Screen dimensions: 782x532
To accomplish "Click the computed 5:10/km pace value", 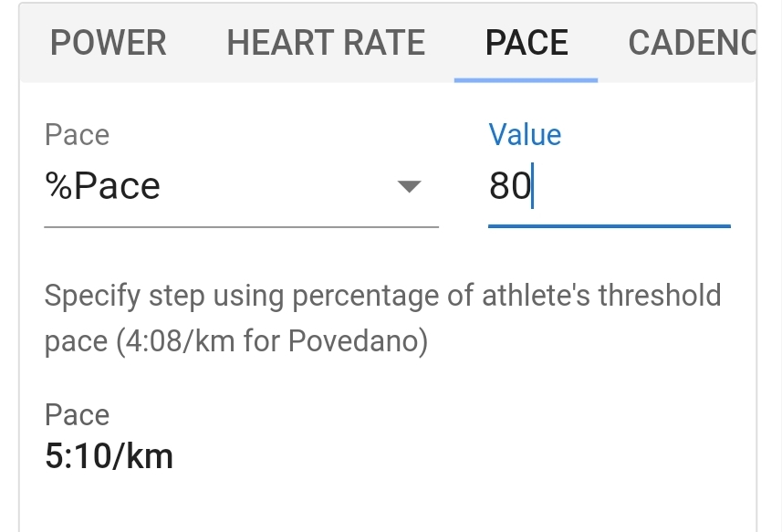I will [109, 456].
